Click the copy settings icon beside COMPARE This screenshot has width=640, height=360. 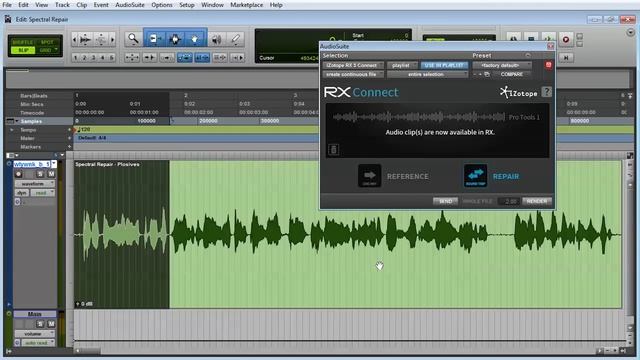pyautogui.click(x=487, y=74)
